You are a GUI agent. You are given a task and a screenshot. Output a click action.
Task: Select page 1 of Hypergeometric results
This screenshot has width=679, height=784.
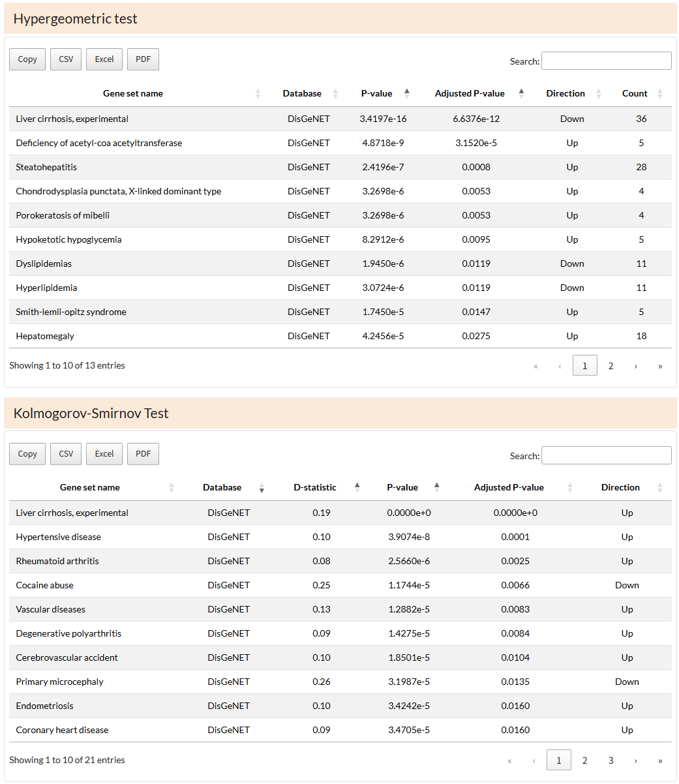(584, 366)
